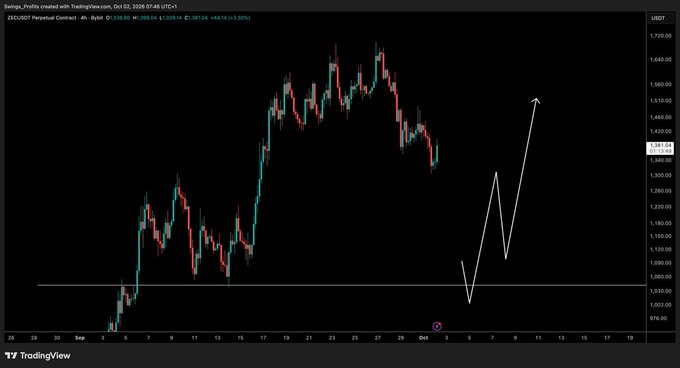Viewport: 680px width, 368px height.
Task: Click the 1,640.00 price axis label
Action: point(660,59)
